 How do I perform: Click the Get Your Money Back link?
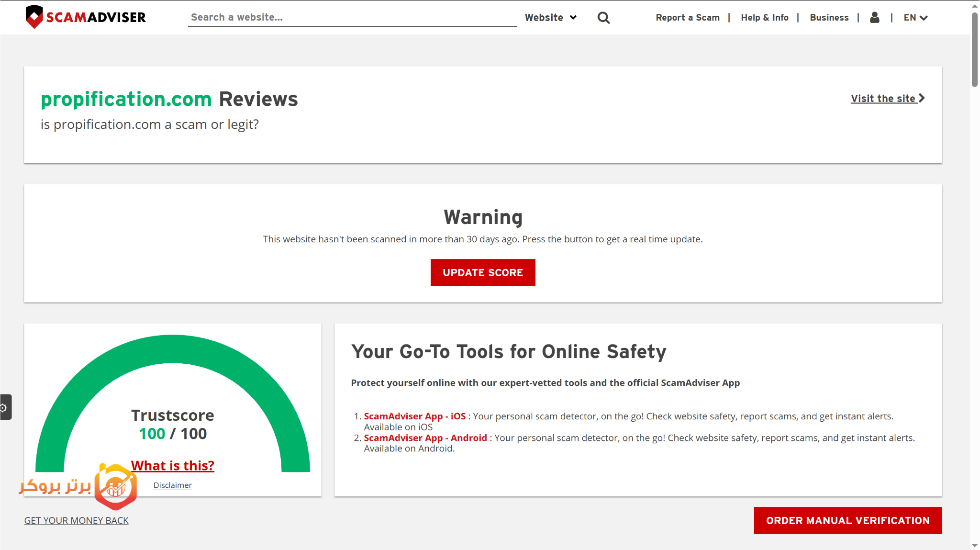coord(77,520)
